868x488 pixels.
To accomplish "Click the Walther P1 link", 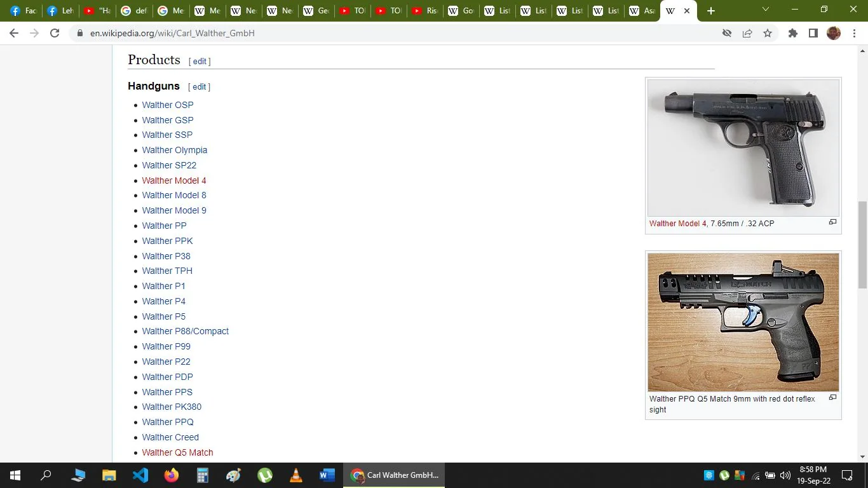I will (x=164, y=286).
